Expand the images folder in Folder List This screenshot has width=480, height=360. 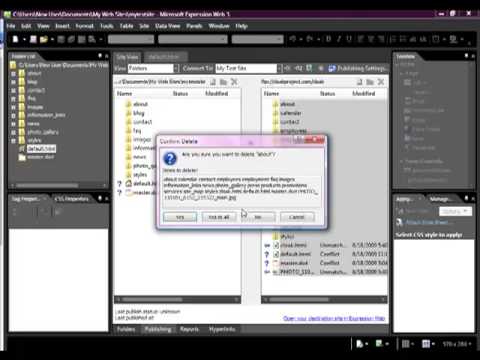pos(13,107)
